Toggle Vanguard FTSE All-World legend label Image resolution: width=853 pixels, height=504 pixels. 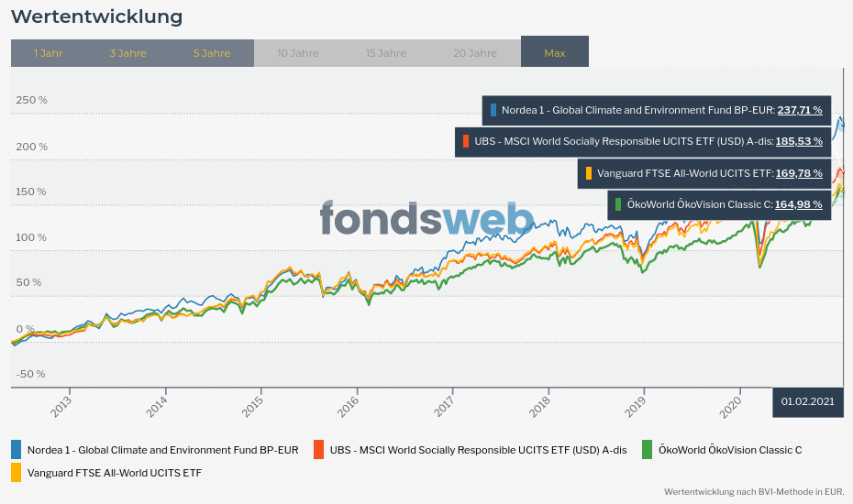115,473
